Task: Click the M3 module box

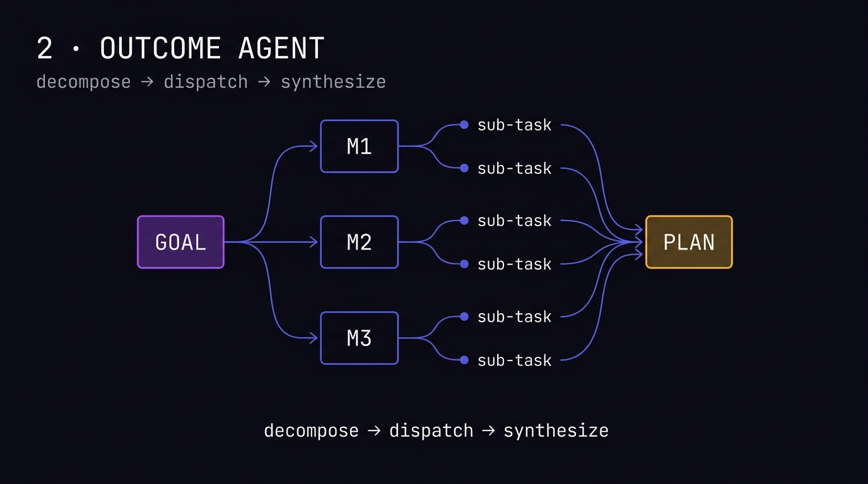Action: click(359, 338)
